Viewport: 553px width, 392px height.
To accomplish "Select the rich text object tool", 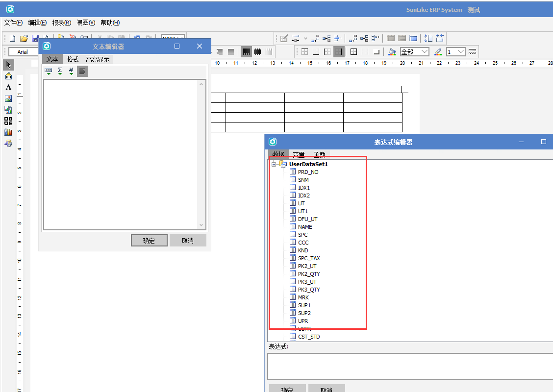I will (8, 143).
